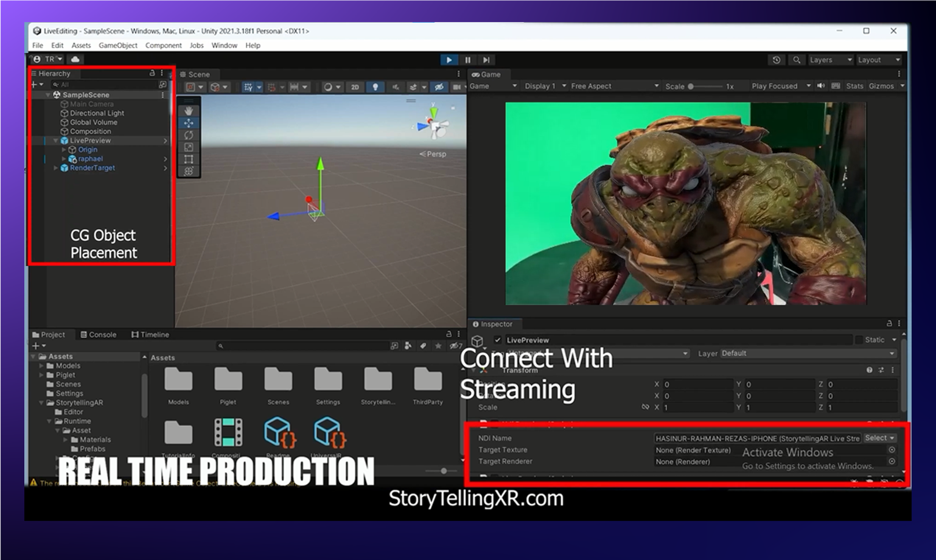Click the Hierarchy lock icon
This screenshot has height=560, width=936.
coord(152,73)
